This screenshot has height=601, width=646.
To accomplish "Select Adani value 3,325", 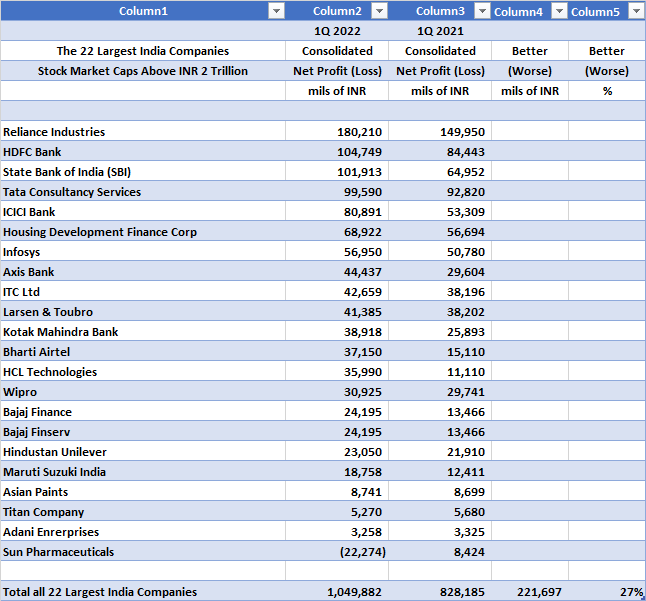I will [440, 531].
